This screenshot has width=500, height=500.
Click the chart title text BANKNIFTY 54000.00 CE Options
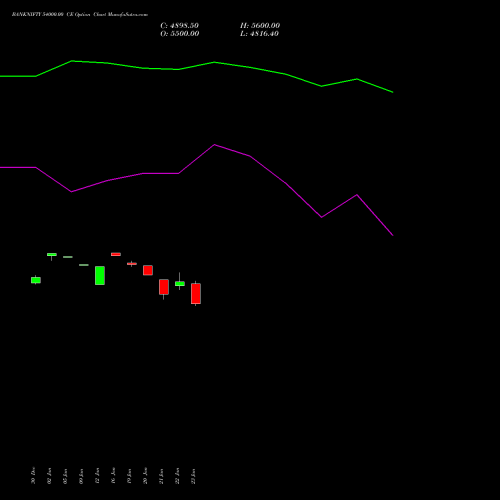click(x=51, y=15)
